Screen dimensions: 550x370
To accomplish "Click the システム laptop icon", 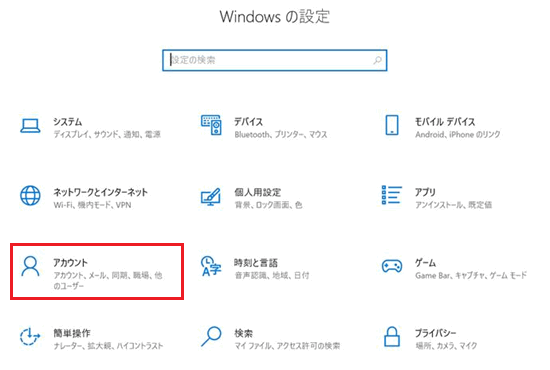I will pos(30,126).
